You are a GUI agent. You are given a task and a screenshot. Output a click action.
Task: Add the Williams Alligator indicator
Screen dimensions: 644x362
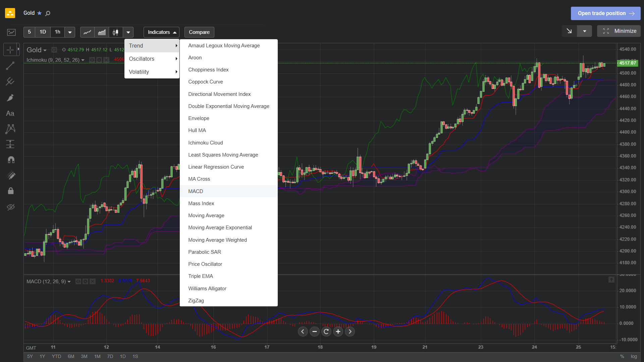pyautogui.click(x=229, y=288)
